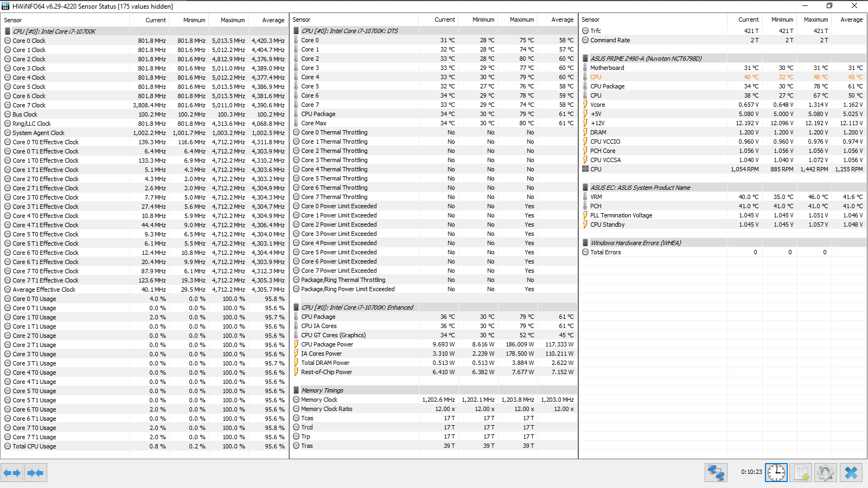Image resolution: width=868 pixels, height=488 pixels.
Task: Select the orange highlighted CPU temperature row
Action: (723, 77)
